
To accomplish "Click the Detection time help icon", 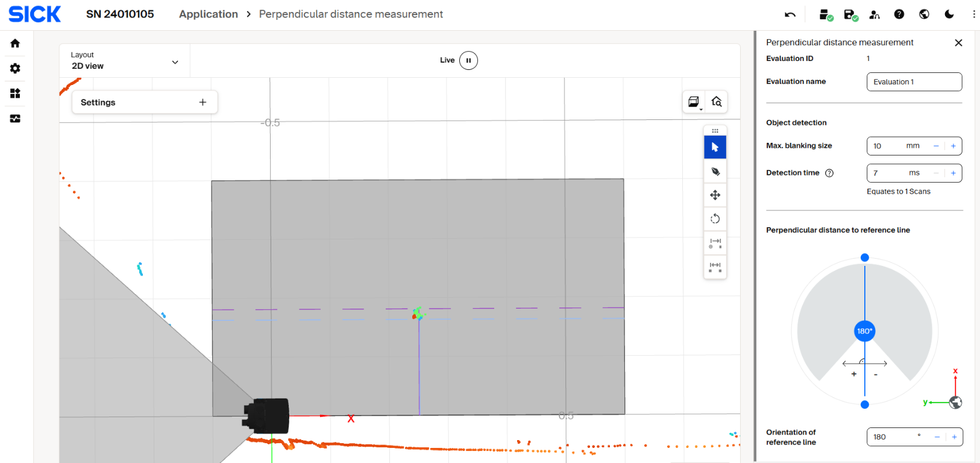I will pyautogui.click(x=829, y=173).
